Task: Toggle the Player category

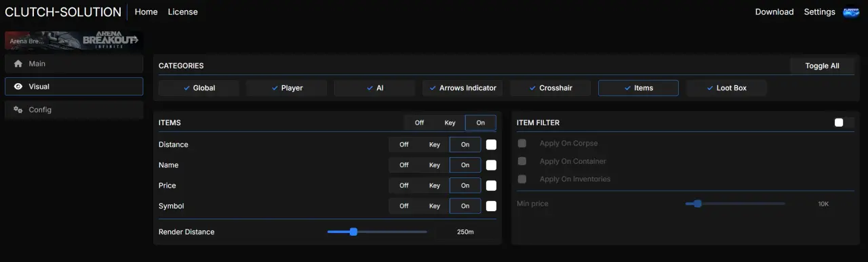Action: (x=287, y=88)
